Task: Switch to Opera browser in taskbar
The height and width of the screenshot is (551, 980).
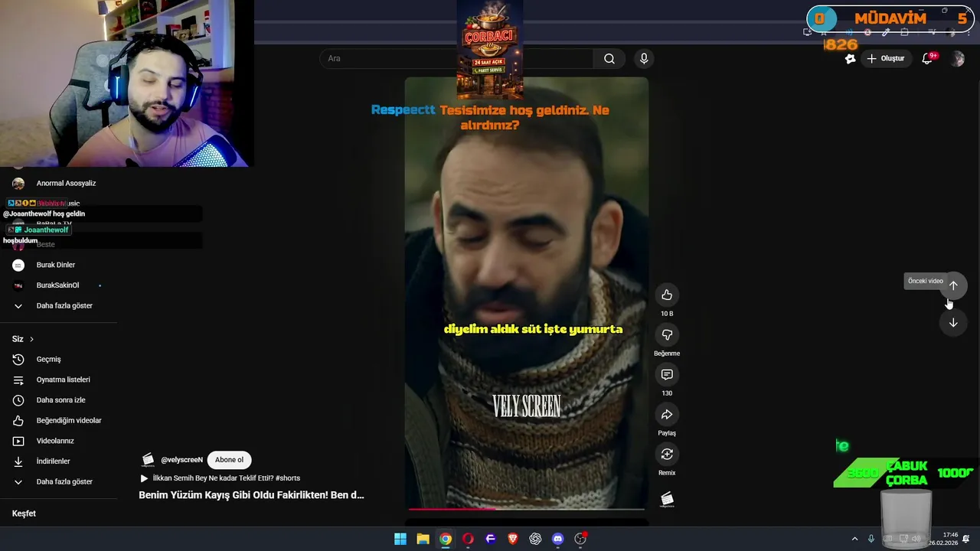Action: click(468, 539)
